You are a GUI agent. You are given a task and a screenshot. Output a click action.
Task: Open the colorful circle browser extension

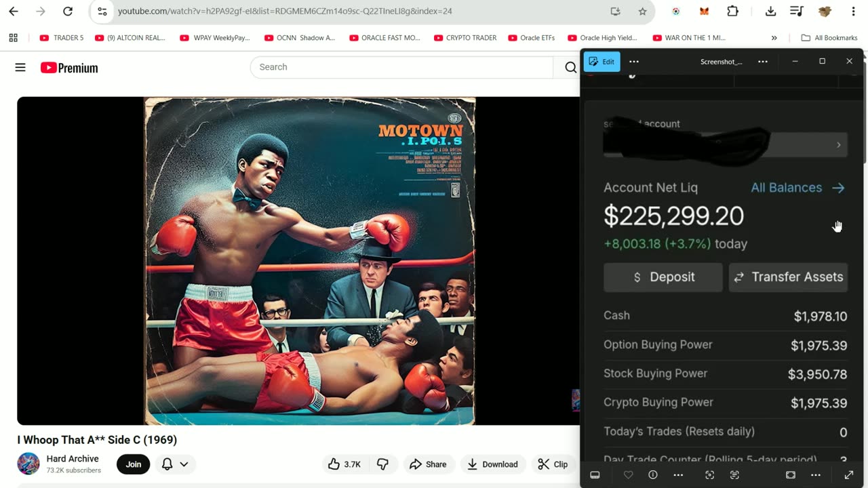click(x=676, y=12)
